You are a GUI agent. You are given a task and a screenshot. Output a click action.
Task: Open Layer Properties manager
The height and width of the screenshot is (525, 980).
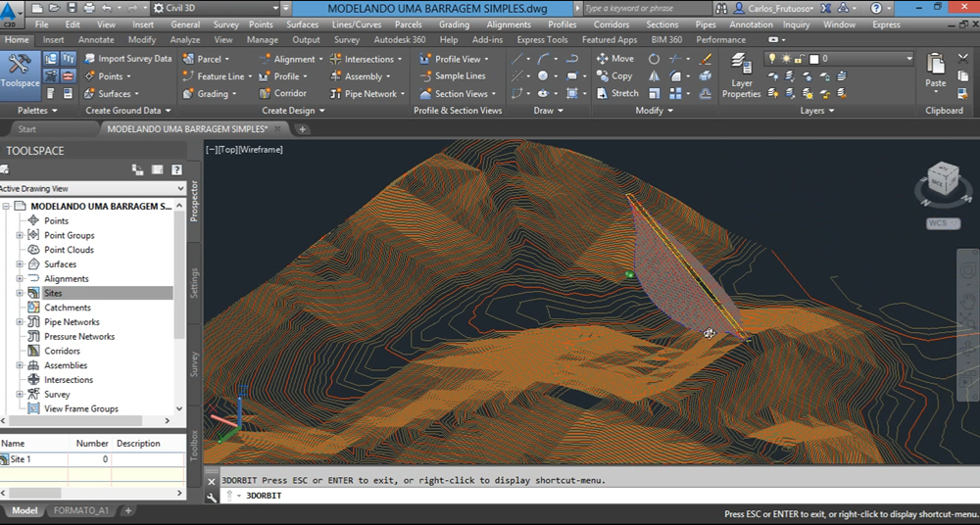coord(741,76)
